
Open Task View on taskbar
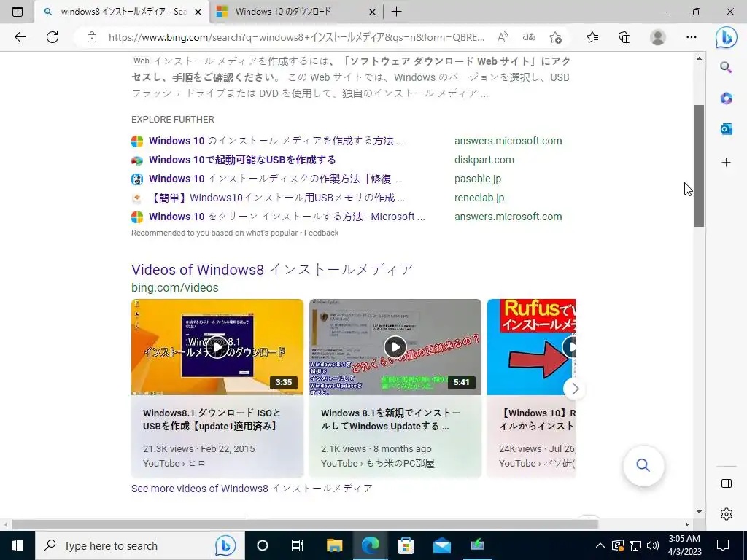[298, 545]
